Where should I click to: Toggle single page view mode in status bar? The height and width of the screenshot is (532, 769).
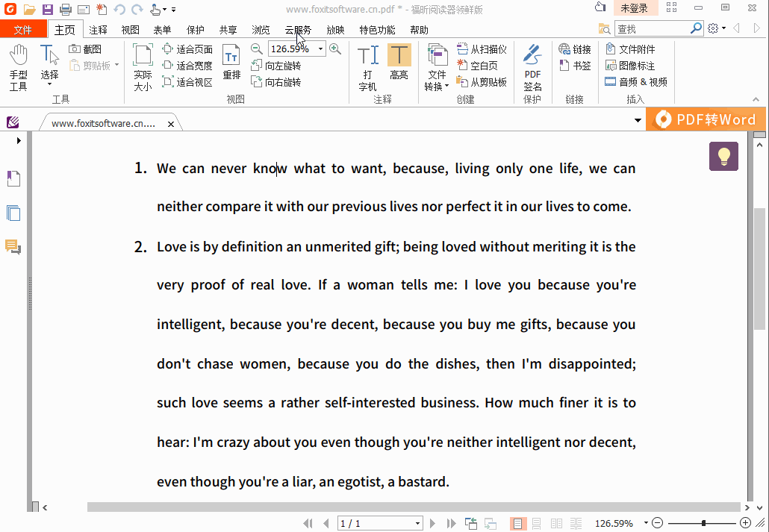click(518, 524)
